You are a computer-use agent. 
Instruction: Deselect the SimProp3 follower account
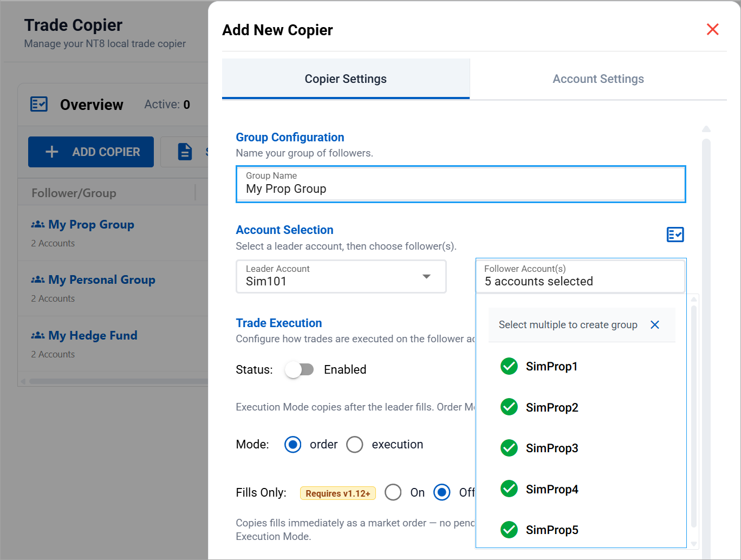pyautogui.click(x=509, y=448)
